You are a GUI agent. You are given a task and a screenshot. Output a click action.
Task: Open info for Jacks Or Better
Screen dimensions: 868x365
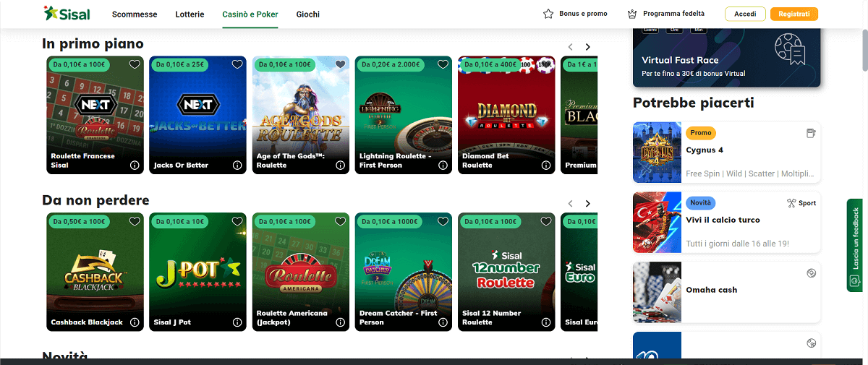pos(237,165)
